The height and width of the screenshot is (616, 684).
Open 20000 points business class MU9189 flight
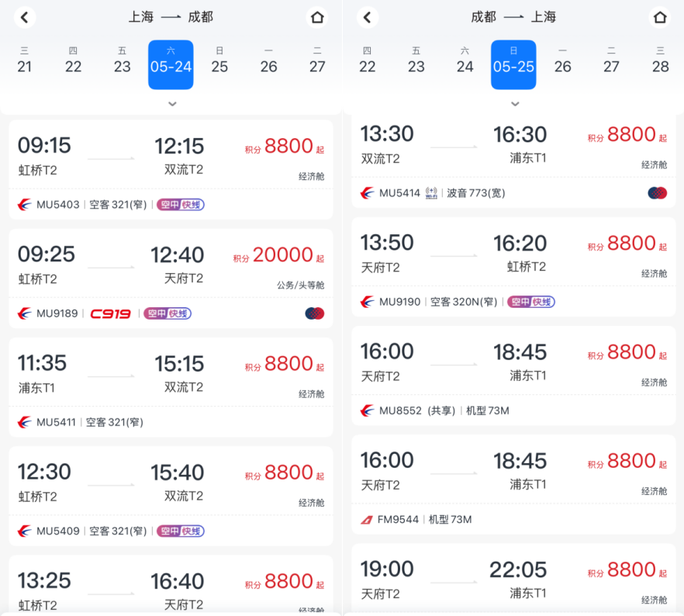(171, 279)
